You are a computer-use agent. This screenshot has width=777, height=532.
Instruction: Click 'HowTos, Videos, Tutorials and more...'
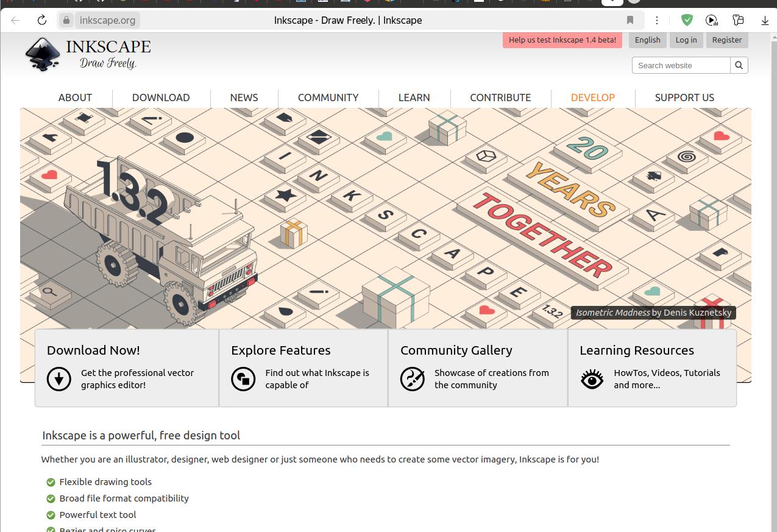(x=667, y=379)
